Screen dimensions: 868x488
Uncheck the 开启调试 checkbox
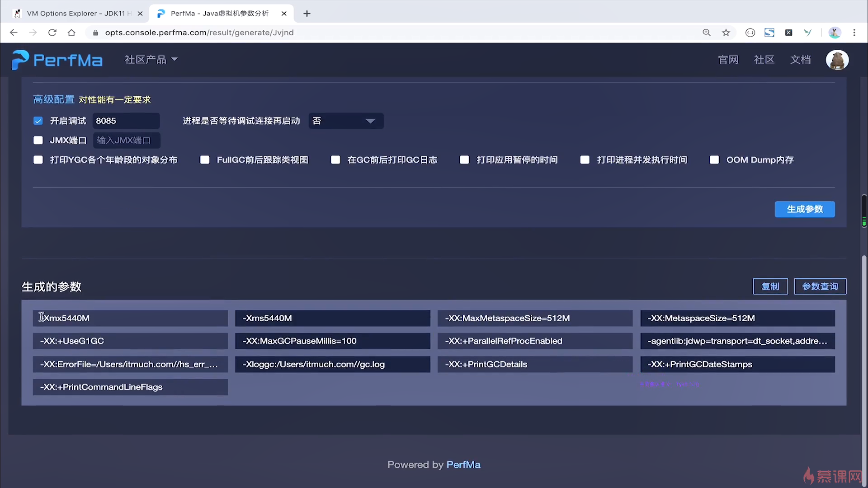(x=38, y=121)
